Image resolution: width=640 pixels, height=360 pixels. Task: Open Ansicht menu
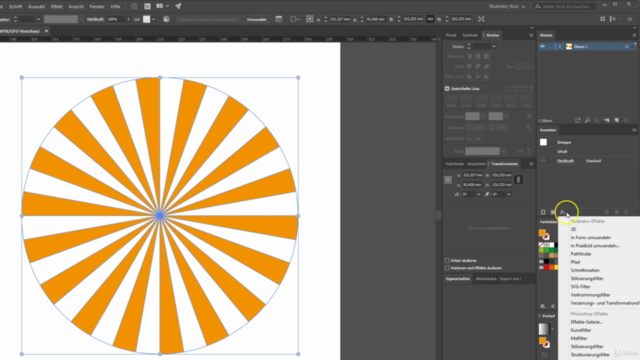(x=76, y=7)
